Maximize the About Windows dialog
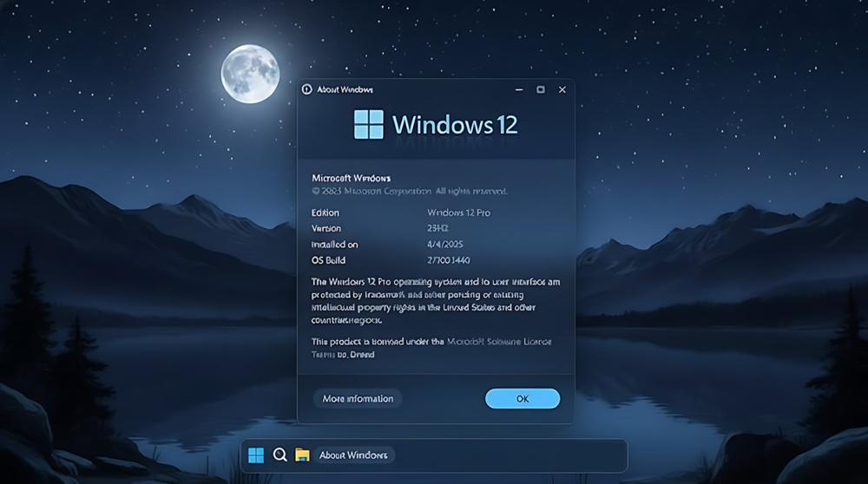Screen dimensions: 868x484 540,89
